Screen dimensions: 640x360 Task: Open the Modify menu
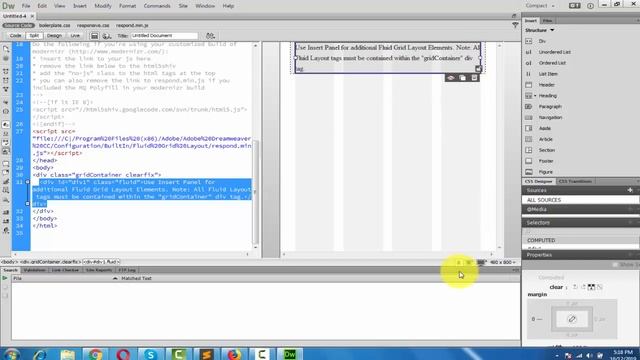coord(103,6)
